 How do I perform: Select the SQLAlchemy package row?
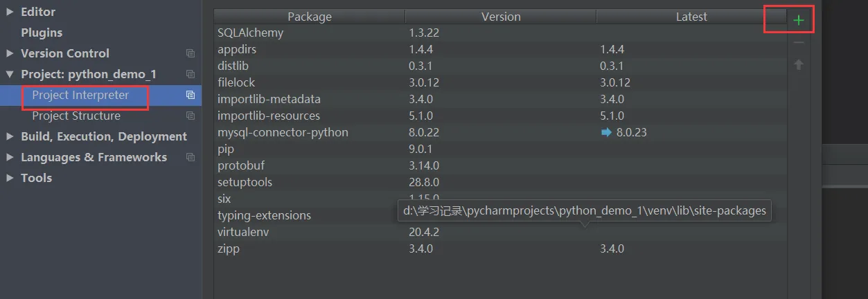[x=251, y=33]
